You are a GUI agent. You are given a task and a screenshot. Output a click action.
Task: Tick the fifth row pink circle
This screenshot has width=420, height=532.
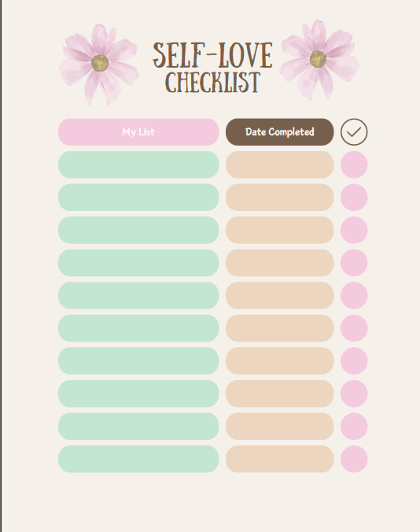[354, 296]
